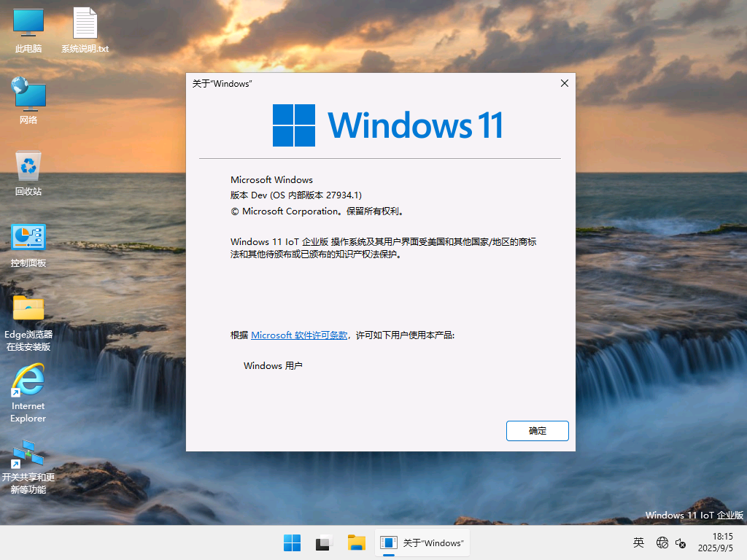Select the 控制面板 desktop icon

coord(28,245)
